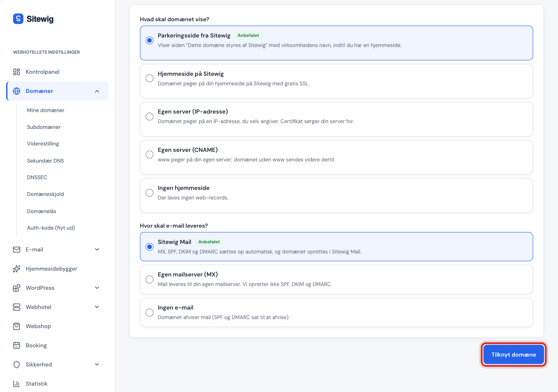
Task: Go to Mine domæner
Action: pyautogui.click(x=46, y=110)
